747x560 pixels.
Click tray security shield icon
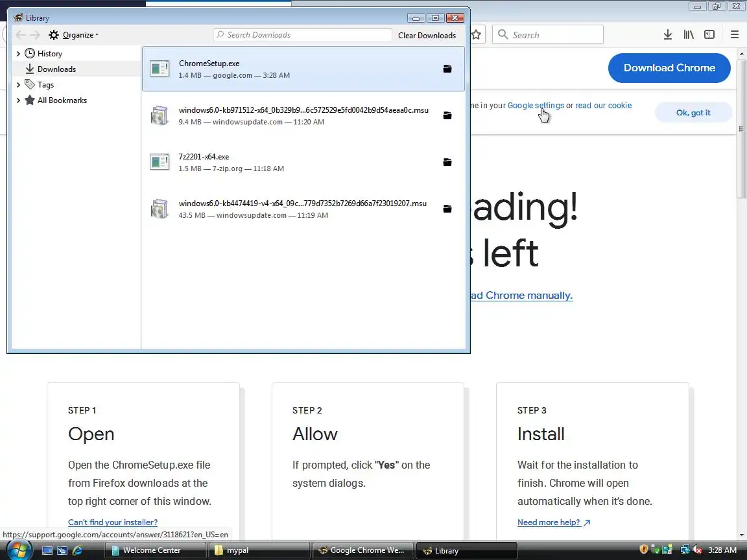[643, 550]
